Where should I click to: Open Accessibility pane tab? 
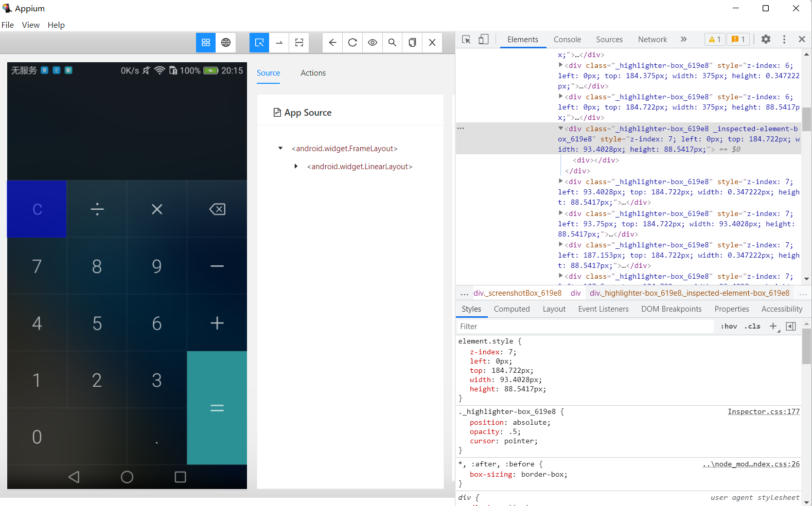click(782, 309)
